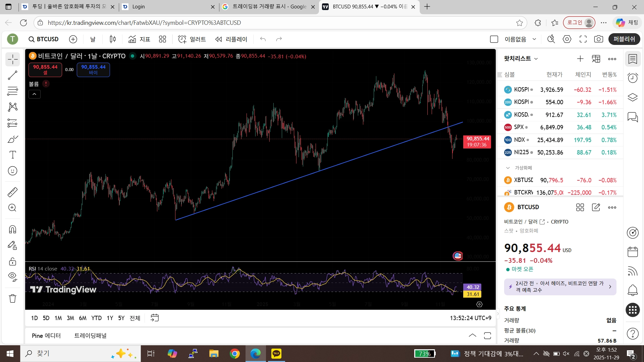Select the Fibonacci retracement tool
This screenshot has height=362, width=644.
[12, 91]
